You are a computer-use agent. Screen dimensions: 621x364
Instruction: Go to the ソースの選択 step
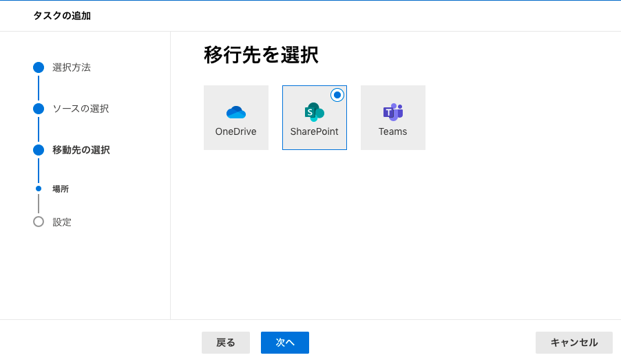point(81,109)
